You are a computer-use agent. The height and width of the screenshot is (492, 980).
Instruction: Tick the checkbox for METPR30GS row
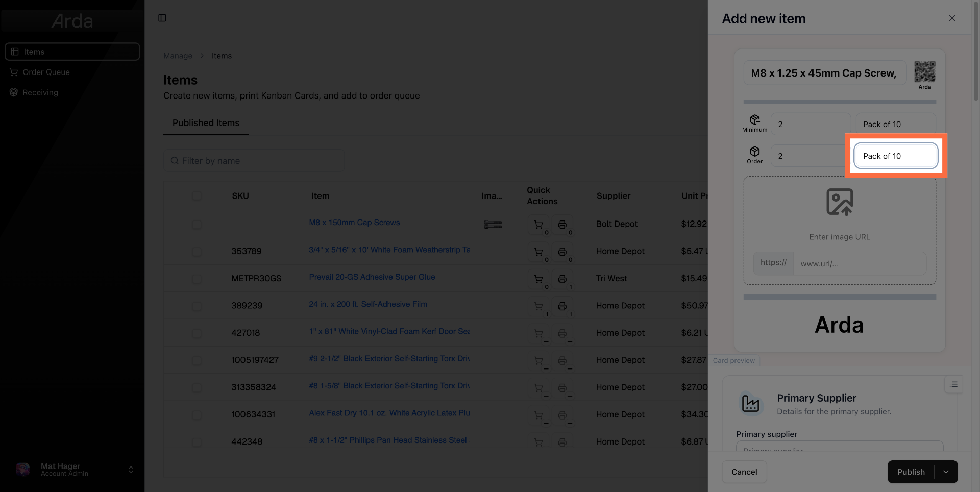197,279
